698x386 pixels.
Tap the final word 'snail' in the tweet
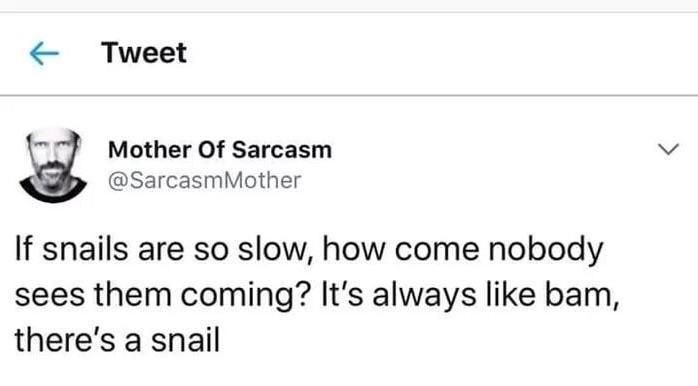[186, 340]
